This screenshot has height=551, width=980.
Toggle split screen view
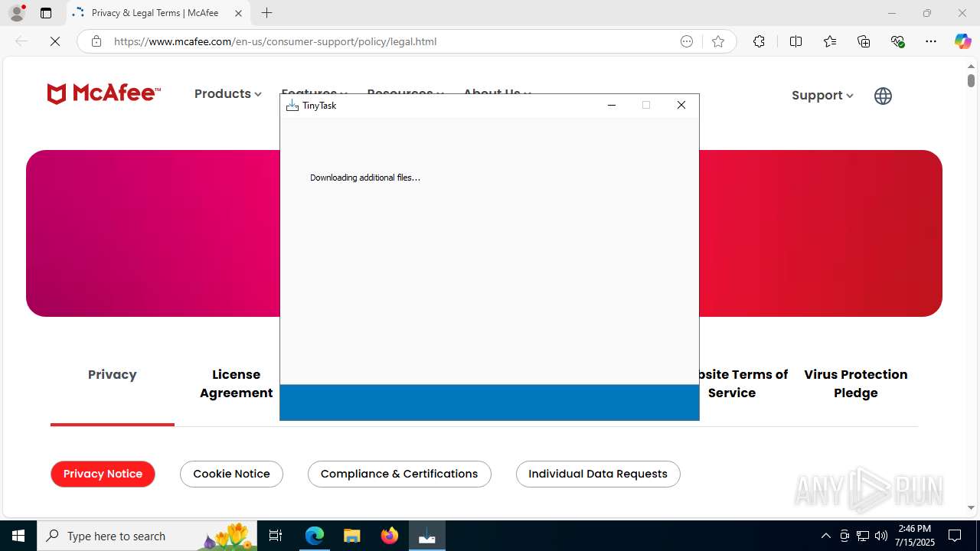(795, 41)
